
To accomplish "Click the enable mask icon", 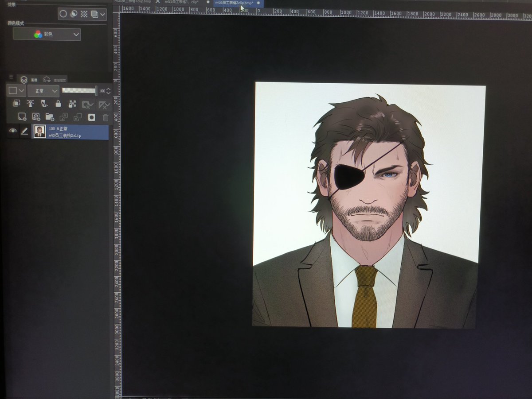I will [x=87, y=105].
